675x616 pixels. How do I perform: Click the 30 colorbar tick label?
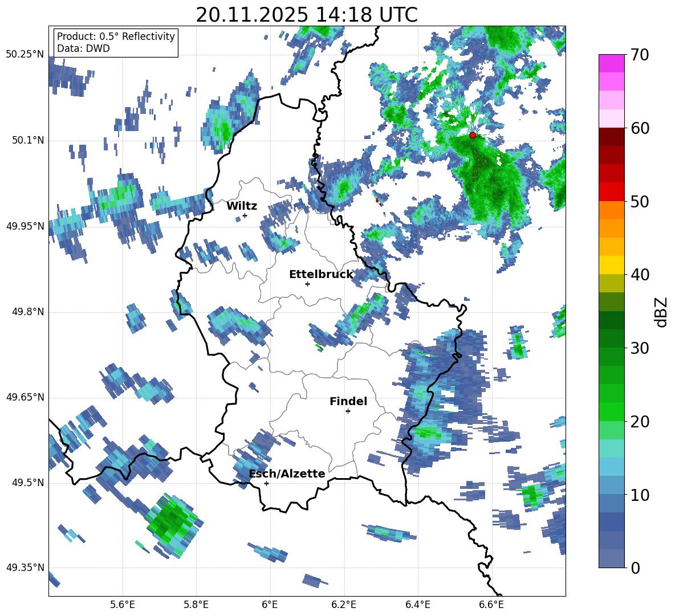[640, 348]
